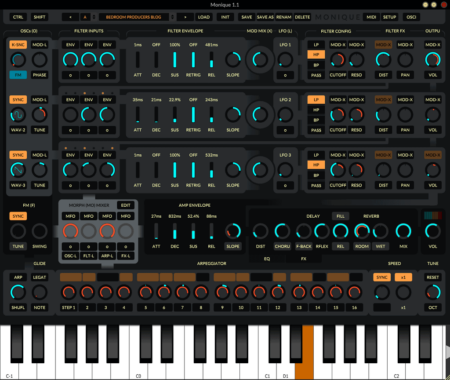This screenshot has height=380, width=450.
Task: Click EDIT in the morph mixer
Action: [126, 205]
